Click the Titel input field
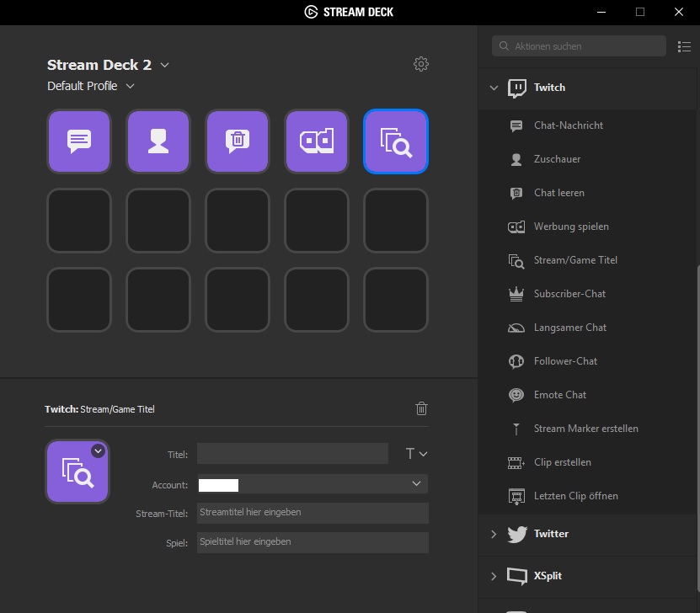The width and height of the screenshot is (700, 613). coord(292,454)
